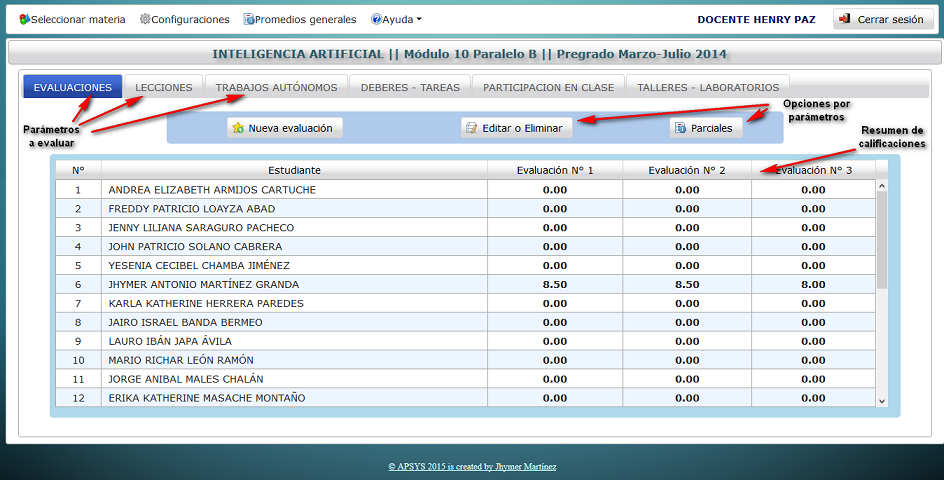Click the Configuraciones gear icon
The width and height of the screenshot is (944, 480).
coord(145,19)
